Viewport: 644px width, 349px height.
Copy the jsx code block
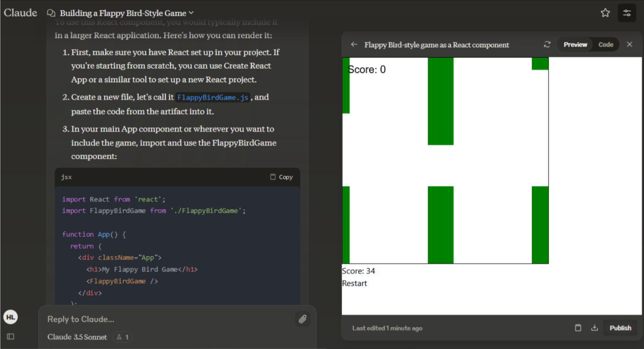[x=281, y=177]
